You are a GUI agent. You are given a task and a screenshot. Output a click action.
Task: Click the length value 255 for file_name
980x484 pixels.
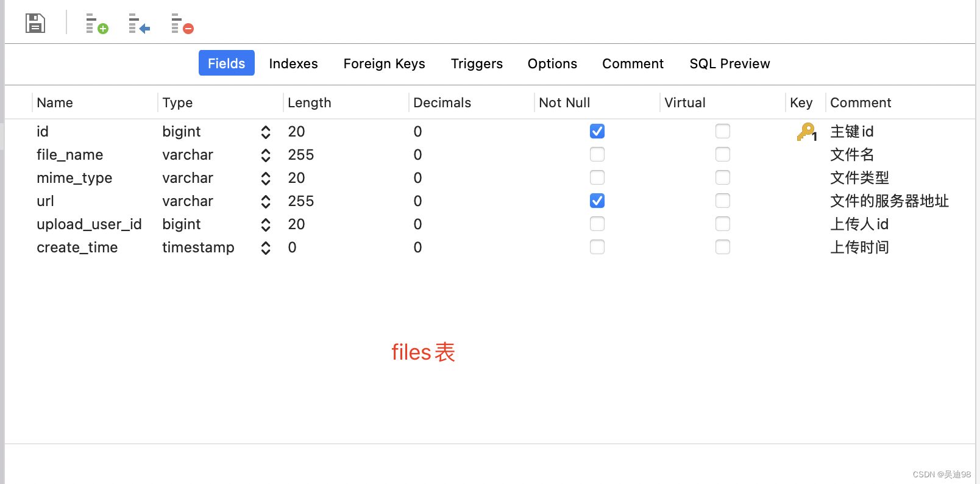301,155
